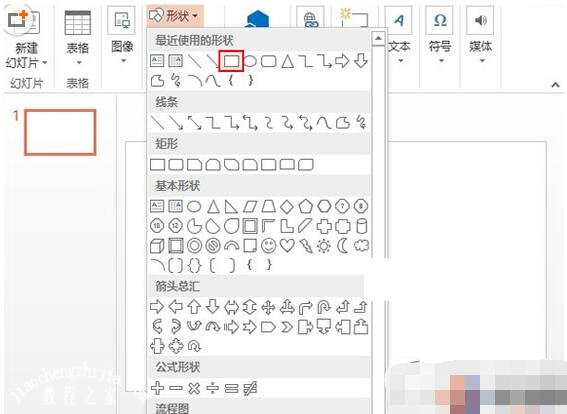Select the diamond in basic shapes
The image size is (567, 414).
pyautogui.click(x=287, y=207)
